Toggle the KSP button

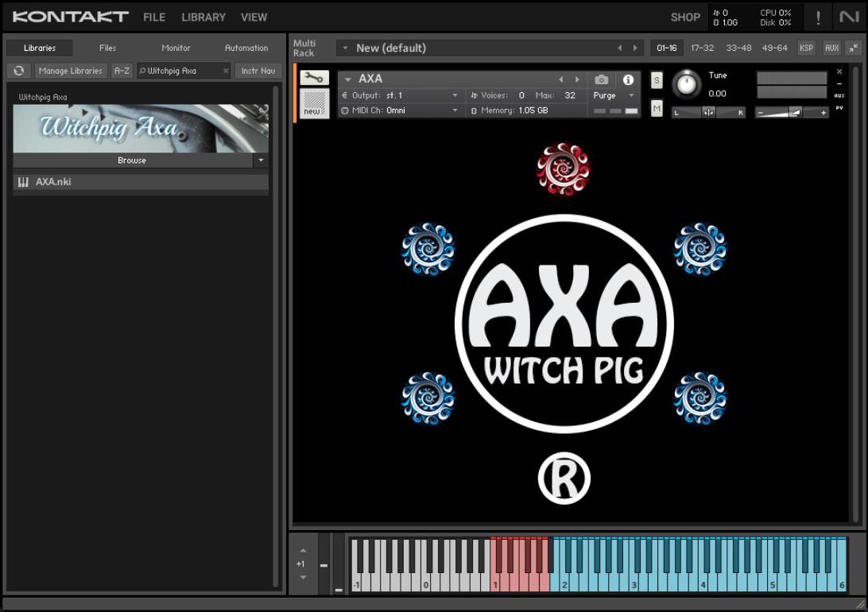(x=806, y=48)
